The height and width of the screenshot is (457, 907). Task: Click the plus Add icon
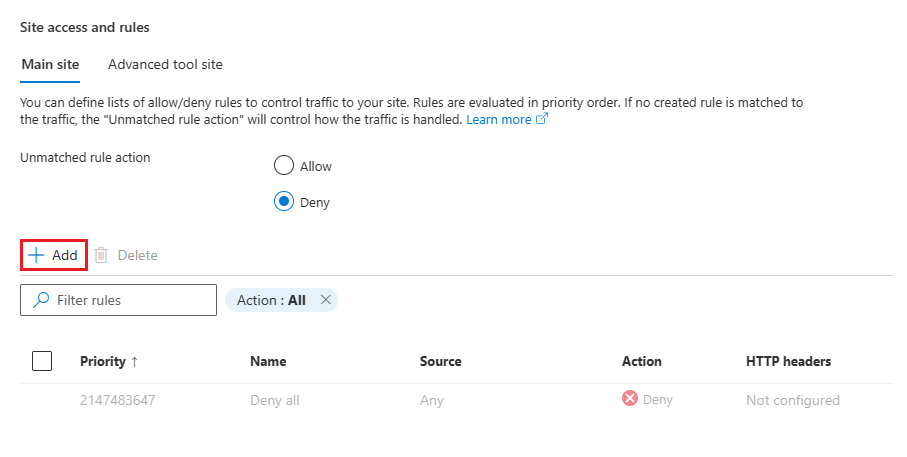[x=36, y=255]
